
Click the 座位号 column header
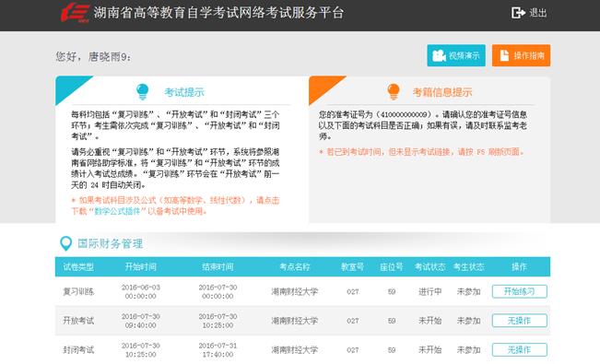[x=392, y=267]
